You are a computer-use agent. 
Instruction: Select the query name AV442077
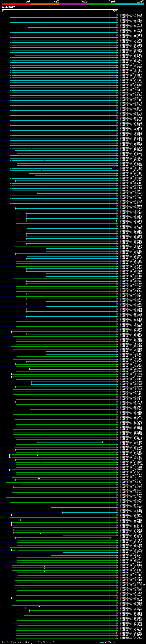point(8,7)
